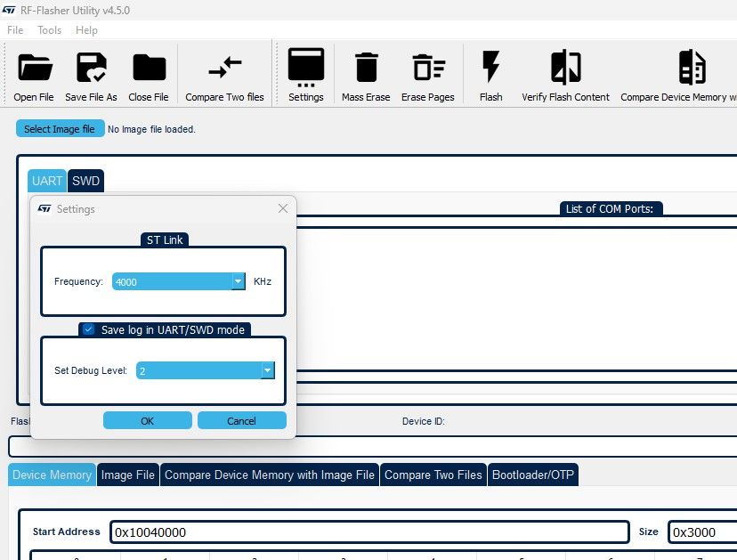The height and width of the screenshot is (560, 737).
Task: Click the ST logo in Settings dialog
Action: tap(45, 208)
